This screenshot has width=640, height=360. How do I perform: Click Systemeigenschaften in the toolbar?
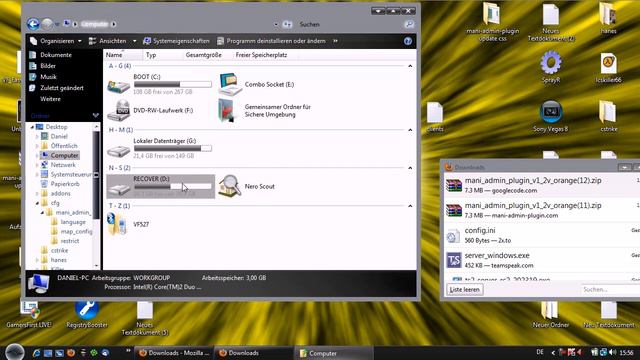click(x=176, y=41)
